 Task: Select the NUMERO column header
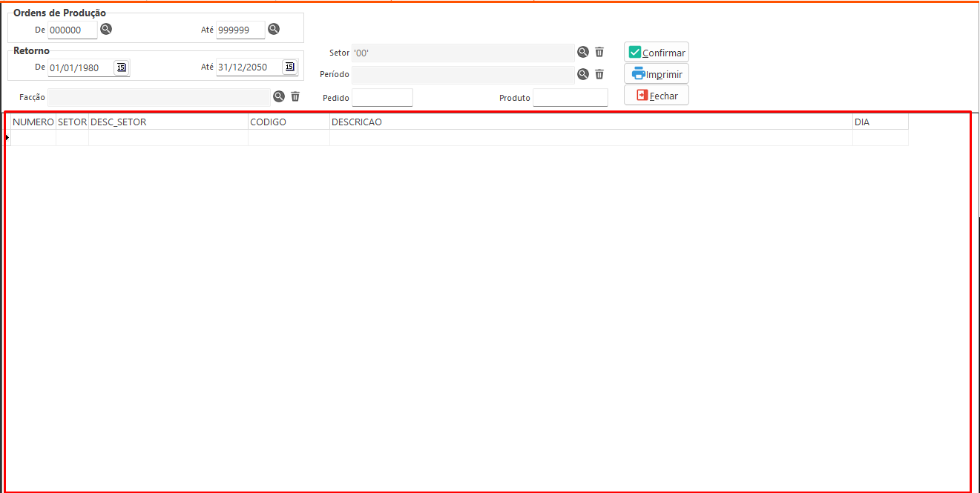click(x=33, y=122)
